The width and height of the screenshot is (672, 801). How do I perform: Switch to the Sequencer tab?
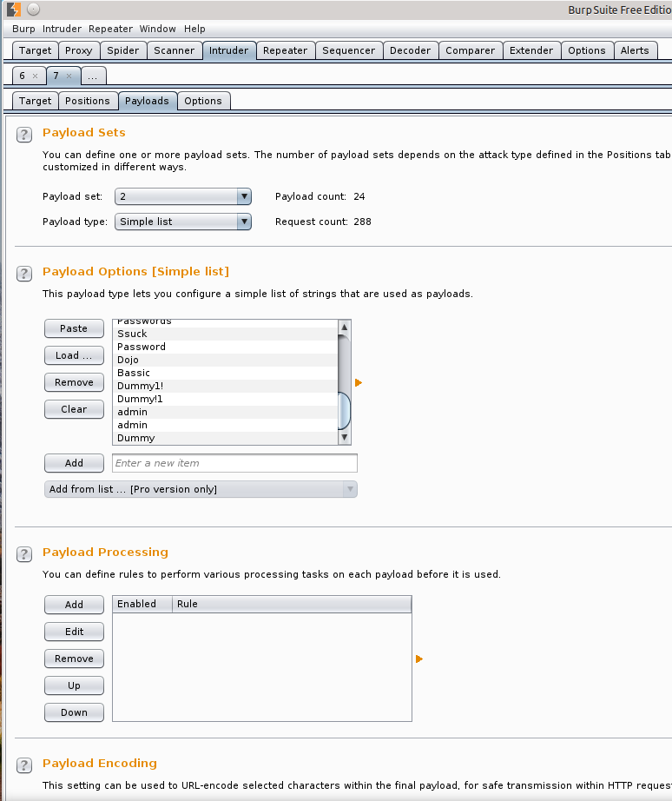[349, 50]
